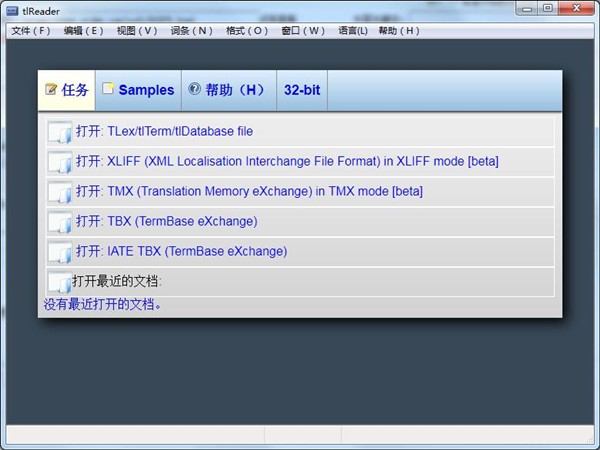Viewport: 600px width, 450px height.
Task: Open the 帮助 (H) menu in menu bar
Action: (x=399, y=31)
